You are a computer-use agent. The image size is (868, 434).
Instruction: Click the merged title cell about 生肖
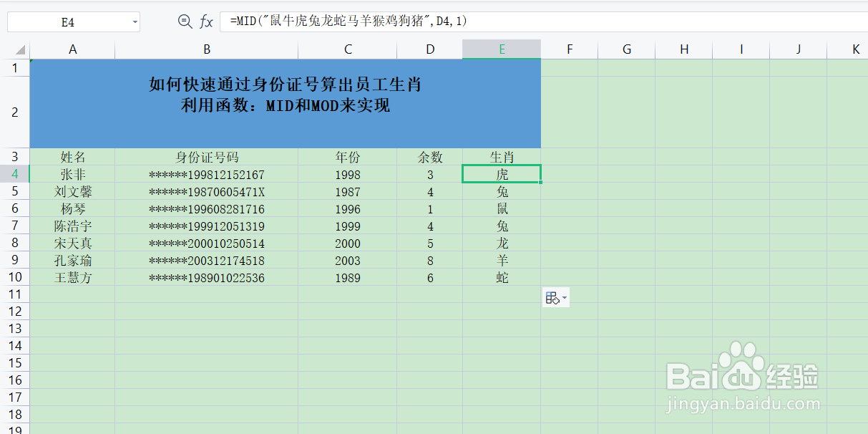click(286, 104)
